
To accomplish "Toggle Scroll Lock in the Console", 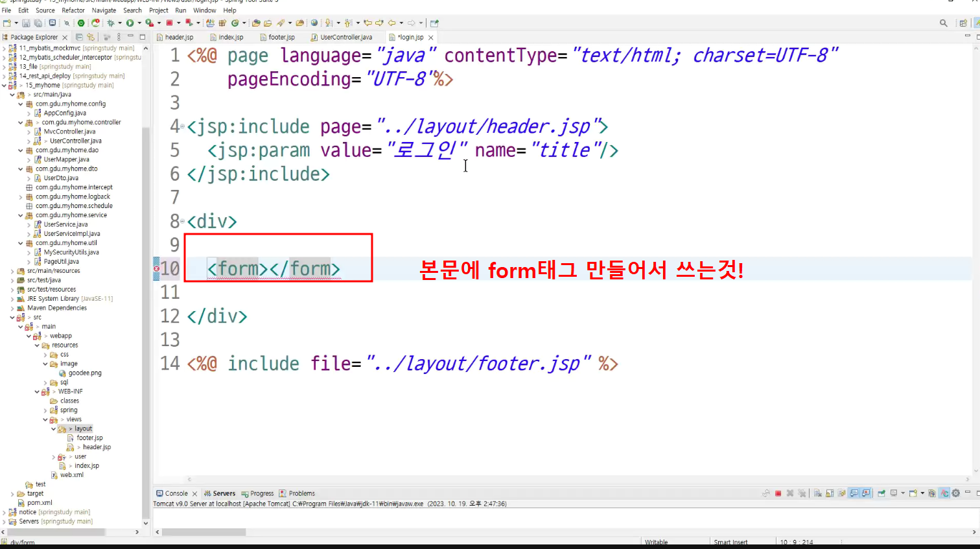I will tap(830, 493).
